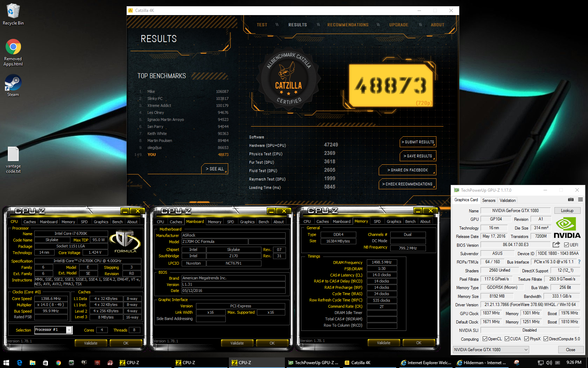Click OK in the Mainboard CPU-Z window
Screen dimensions: 588x368
272,343
